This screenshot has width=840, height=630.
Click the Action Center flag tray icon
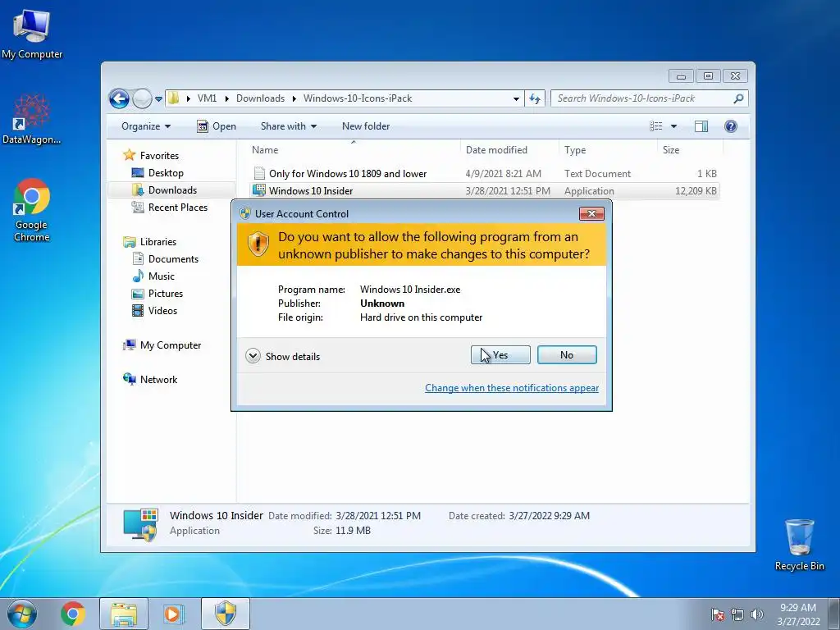click(x=718, y=614)
